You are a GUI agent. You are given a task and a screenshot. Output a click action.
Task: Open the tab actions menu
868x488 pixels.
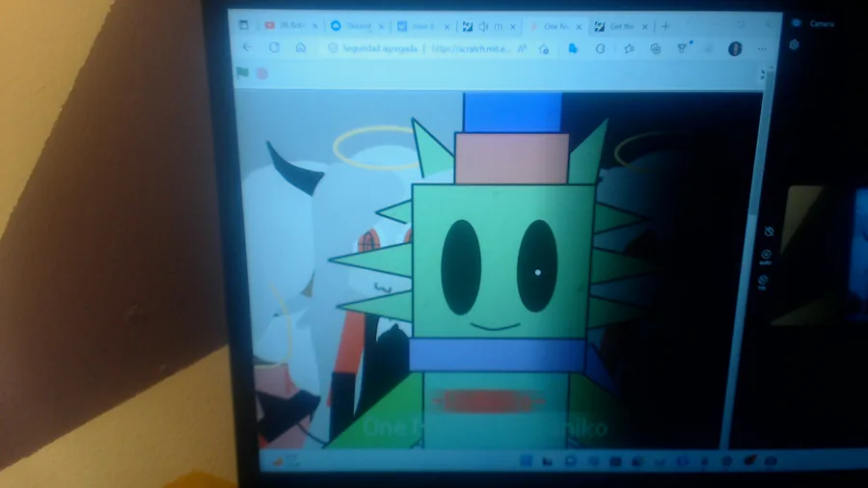pos(244,25)
